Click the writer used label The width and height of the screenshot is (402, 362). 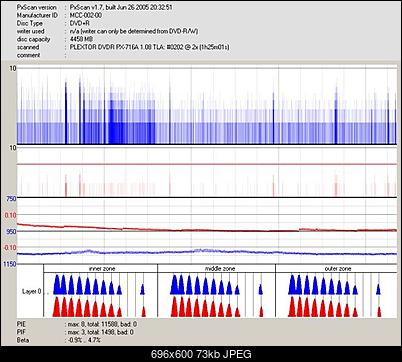[31, 31]
